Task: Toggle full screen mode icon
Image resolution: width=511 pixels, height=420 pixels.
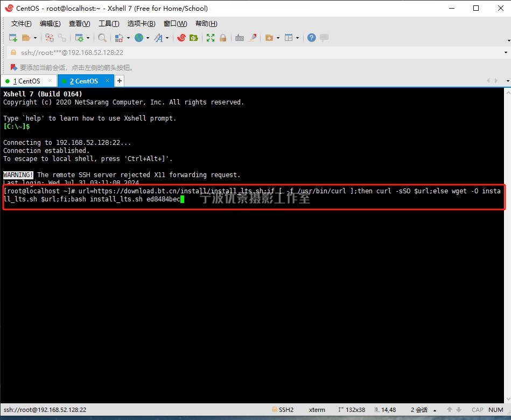Action: [211, 38]
